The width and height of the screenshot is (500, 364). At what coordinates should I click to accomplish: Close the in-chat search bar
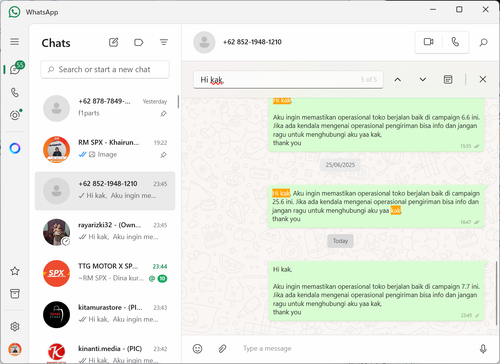pos(483,79)
